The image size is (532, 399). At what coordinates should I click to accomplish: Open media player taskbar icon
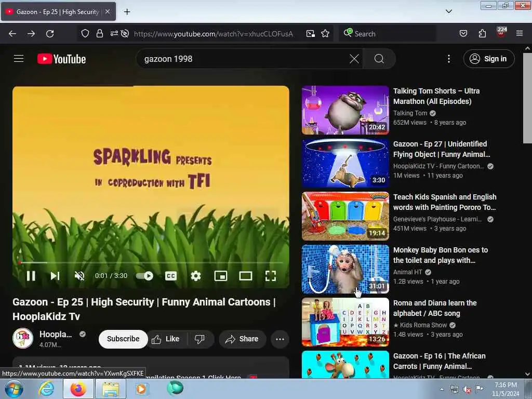141,389
